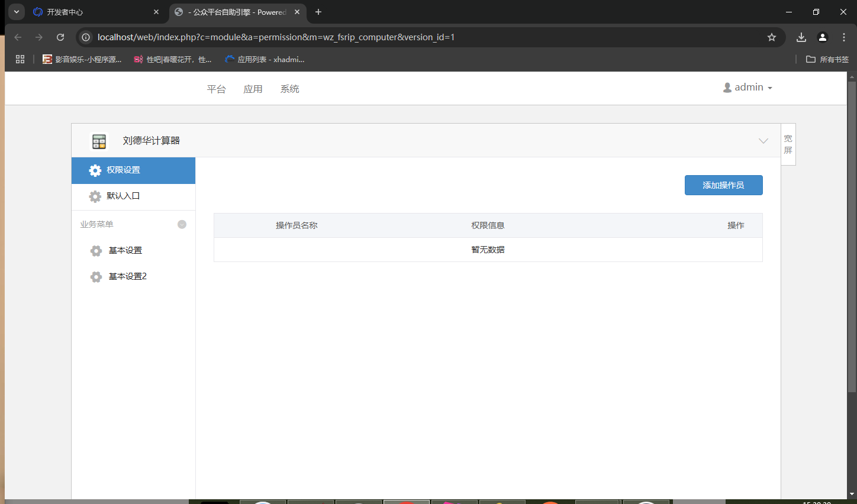Open the 系统 menu
This screenshot has width=857, height=504.
(x=289, y=89)
